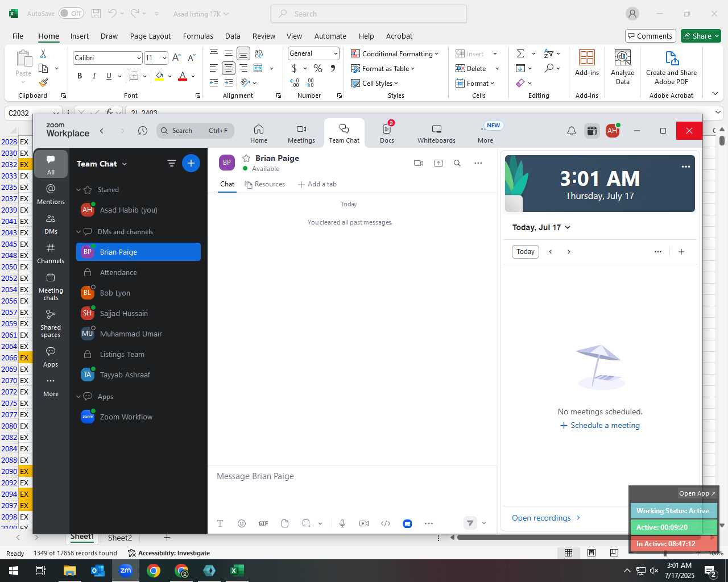Toggle Bold in Excel ribbon

[80, 76]
